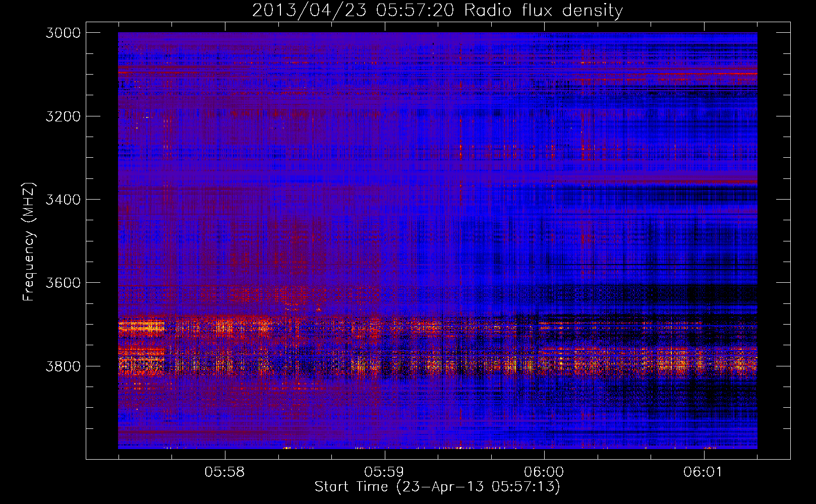Click the 3400 frequency axis label

tap(63, 199)
